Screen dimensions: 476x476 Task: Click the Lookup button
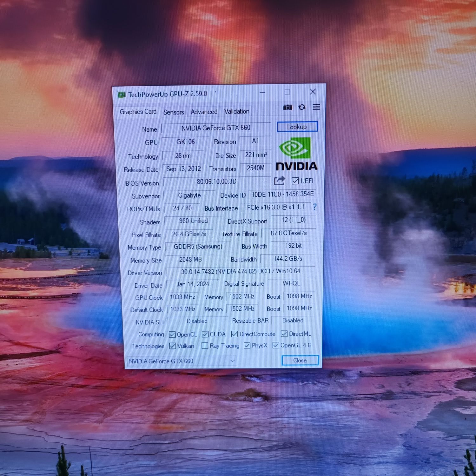pos(297,127)
